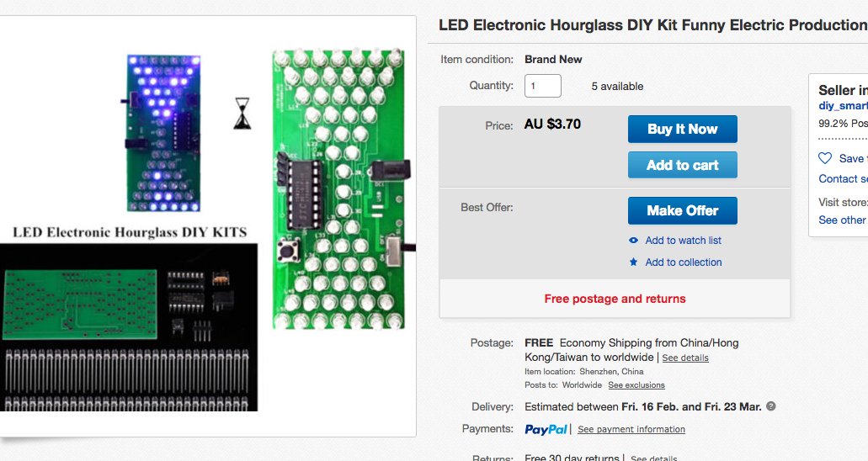
Task: Open the Add to watch list link
Action: coord(683,241)
